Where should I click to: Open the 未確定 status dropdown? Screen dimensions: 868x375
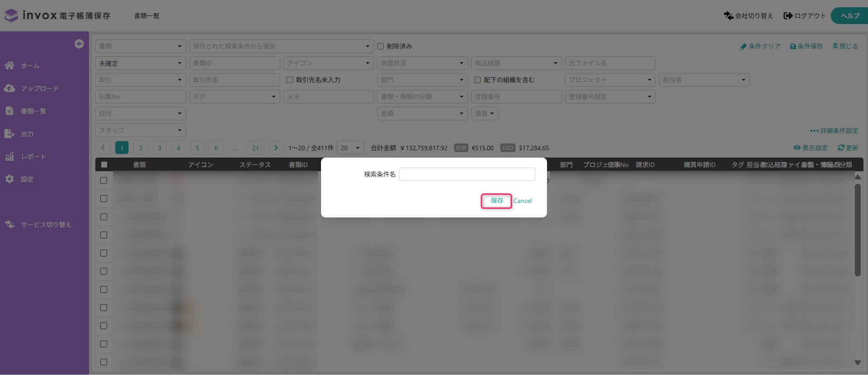[x=140, y=63]
